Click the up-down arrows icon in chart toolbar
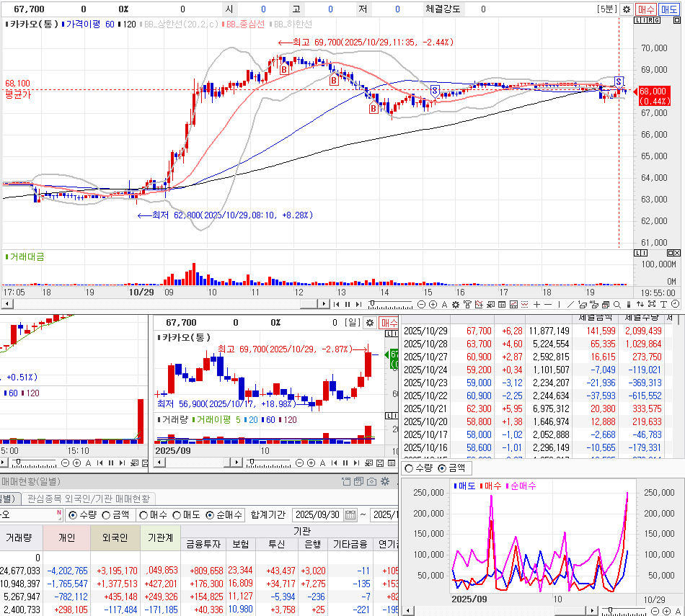Image resolution: width=685 pixels, height=616 pixels. 640,304
